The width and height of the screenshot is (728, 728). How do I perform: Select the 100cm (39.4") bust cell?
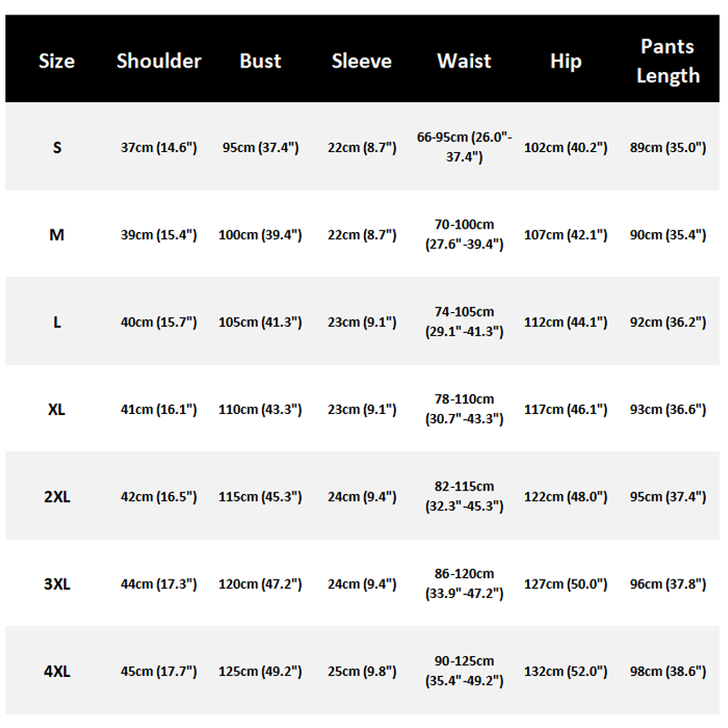(260, 235)
